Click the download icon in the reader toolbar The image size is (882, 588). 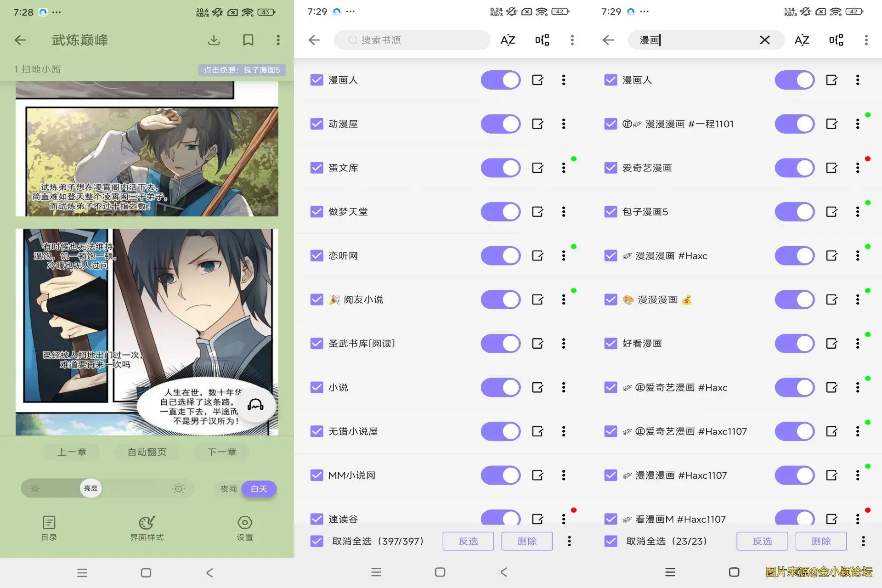click(214, 40)
